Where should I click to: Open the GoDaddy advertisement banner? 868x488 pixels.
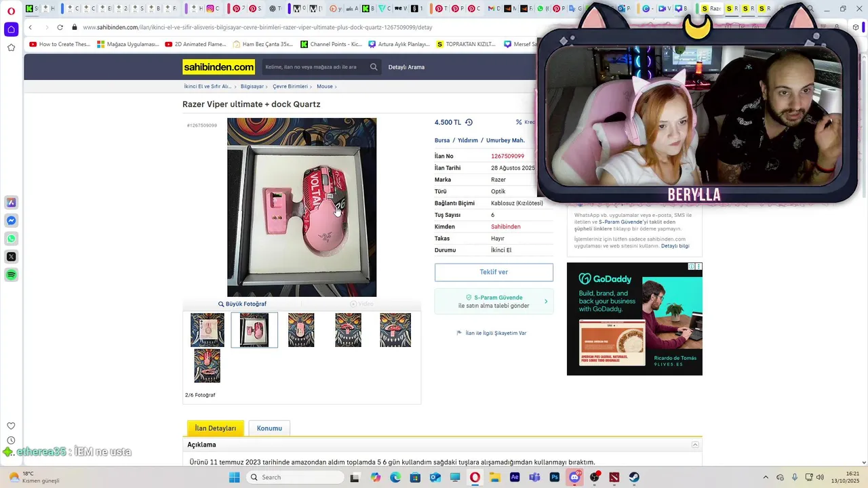(x=635, y=319)
